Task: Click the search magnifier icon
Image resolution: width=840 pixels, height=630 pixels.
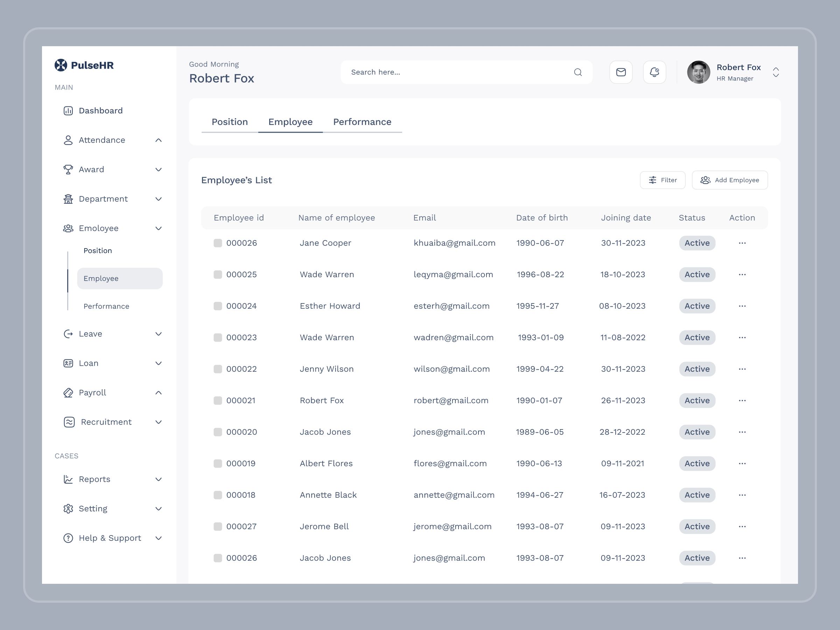Action: pos(578,72)
